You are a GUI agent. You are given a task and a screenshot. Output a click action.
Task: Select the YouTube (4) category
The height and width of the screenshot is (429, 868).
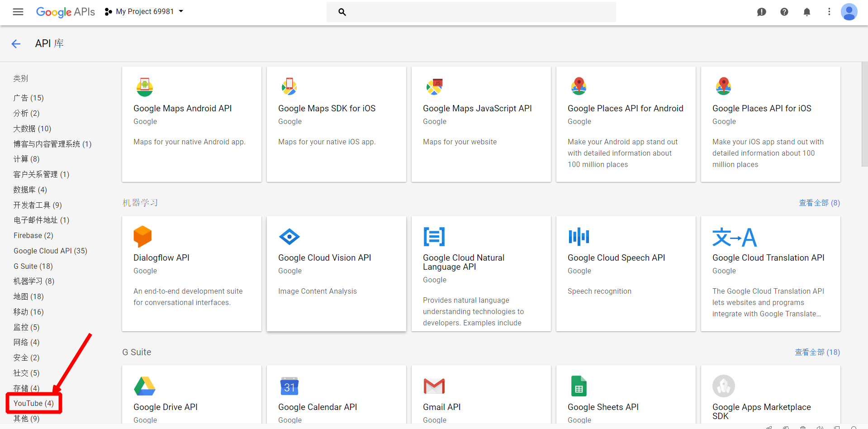(x=33, y=403)
